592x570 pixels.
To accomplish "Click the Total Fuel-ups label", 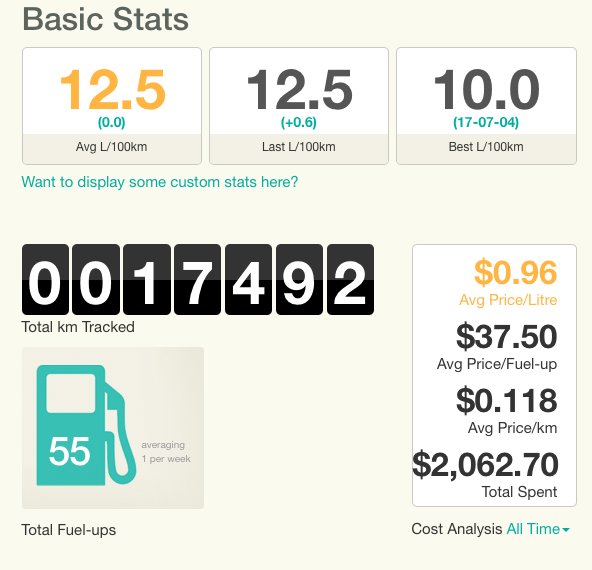I will click(x=69, y=530).
